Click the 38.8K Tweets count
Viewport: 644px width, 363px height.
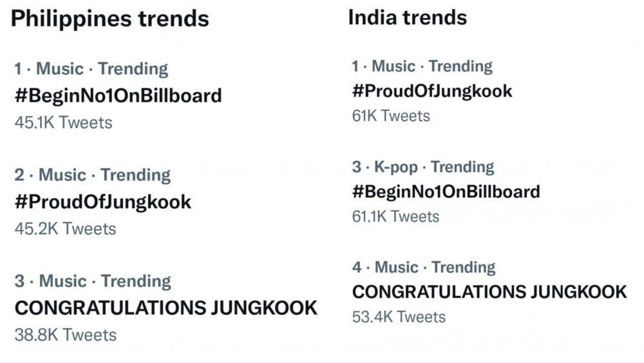65,335
